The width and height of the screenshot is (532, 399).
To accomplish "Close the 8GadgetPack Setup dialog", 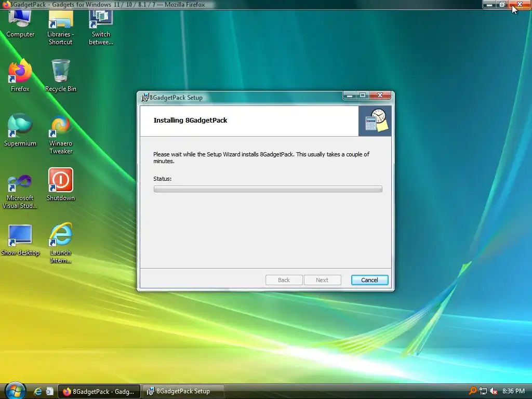I will (380, 96).
